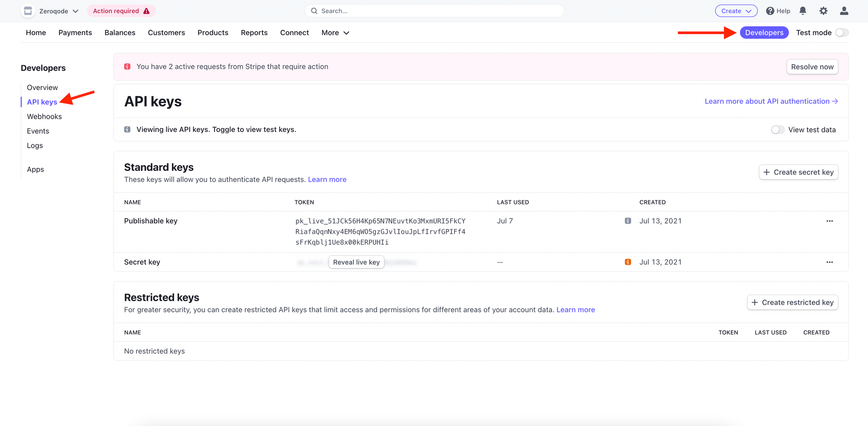Click the Publishable key name cell
The image size is (868, 426).
tap(151, 221)
